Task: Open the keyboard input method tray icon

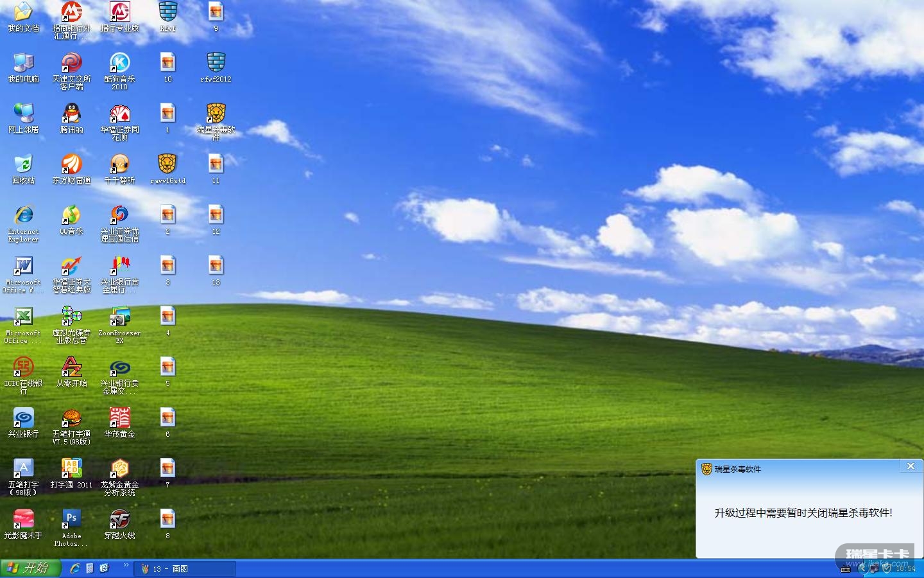Action: (846, 568)
